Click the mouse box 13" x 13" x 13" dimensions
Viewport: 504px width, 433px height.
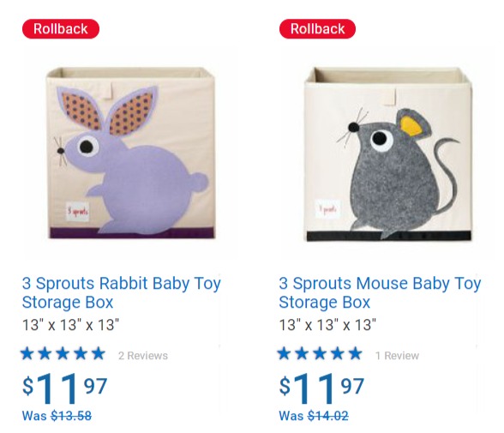pyautogui.click(x=327, y=325)
